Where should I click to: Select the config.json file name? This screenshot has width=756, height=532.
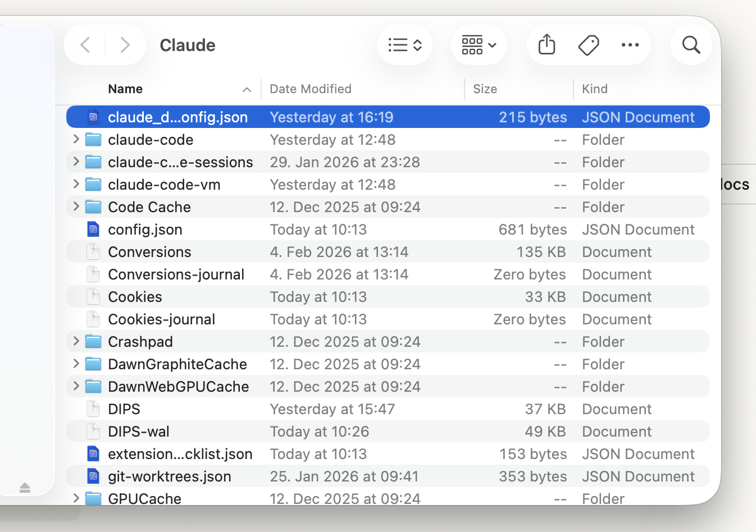pos(145,229)
